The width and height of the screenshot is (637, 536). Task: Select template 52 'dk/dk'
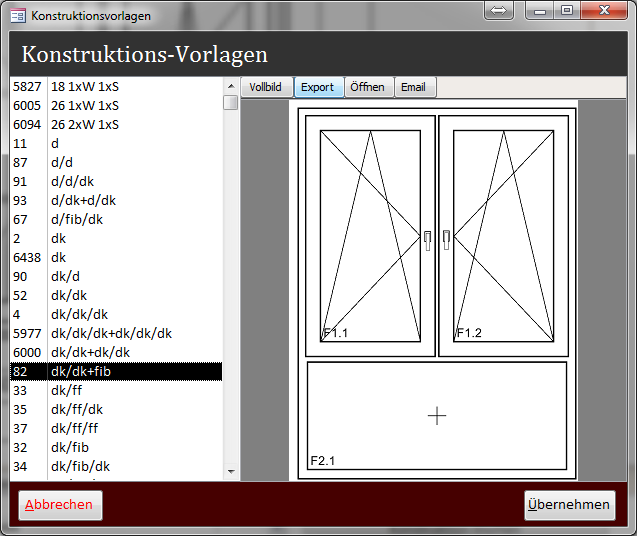click(116, 295)
